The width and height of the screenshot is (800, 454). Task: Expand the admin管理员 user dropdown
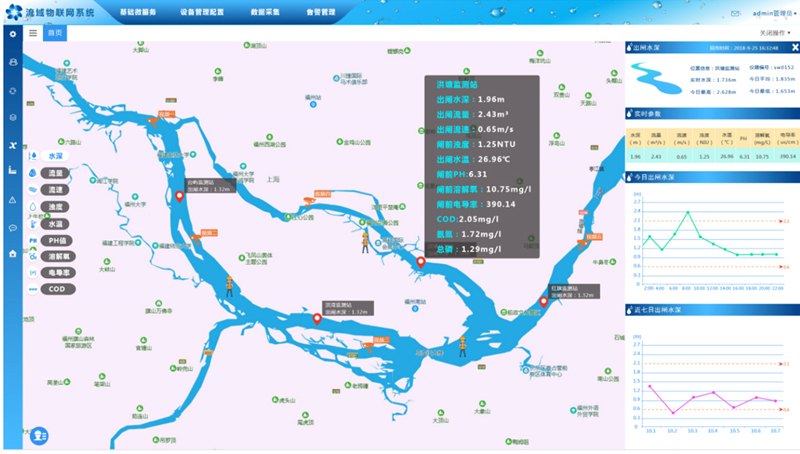(772, 13)
